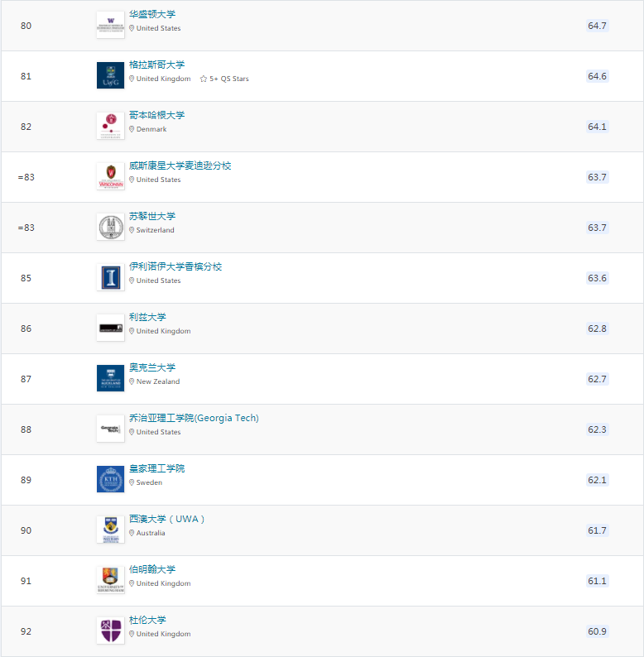Click the University of Birmingham crest logo
The height and width of the screenshot is (657, 644).
coord(110,580)
